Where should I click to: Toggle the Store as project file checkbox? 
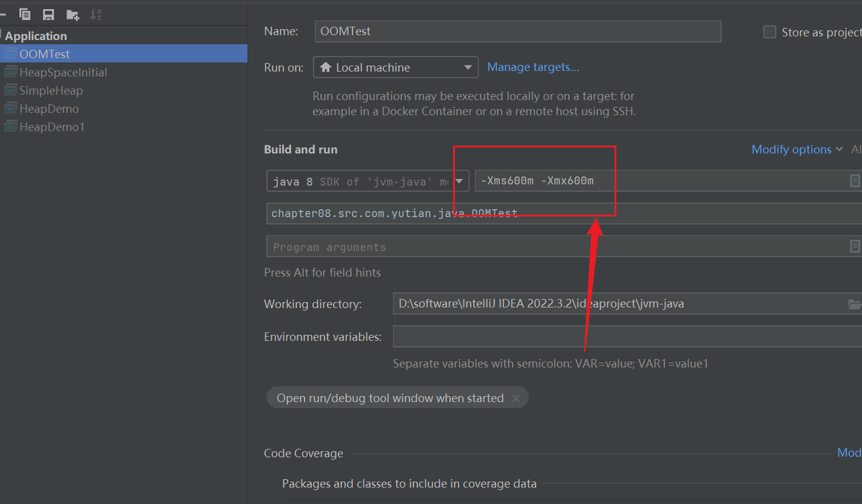769,32
